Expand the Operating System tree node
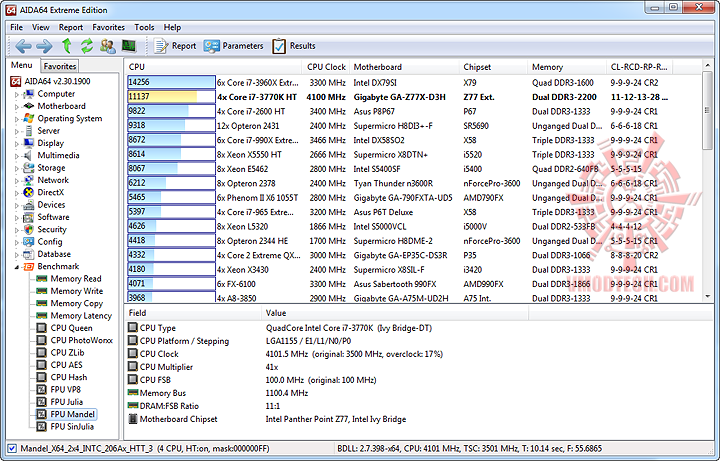 click(x=17, y=119)
